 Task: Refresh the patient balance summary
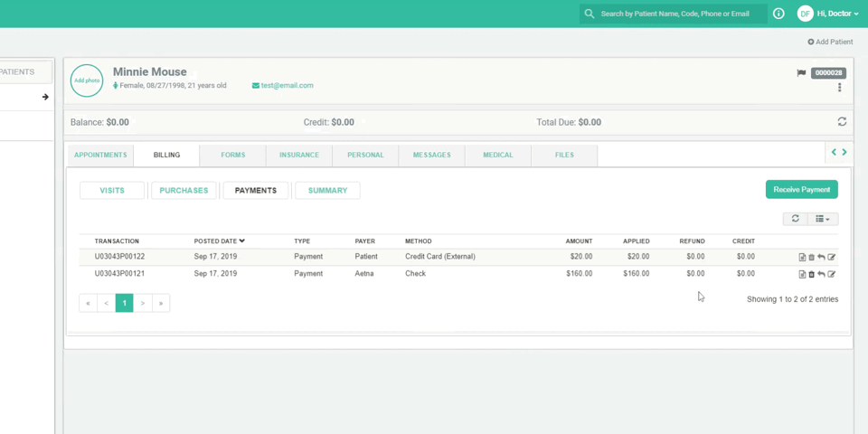pyautogui.click(x=842, y=122)
